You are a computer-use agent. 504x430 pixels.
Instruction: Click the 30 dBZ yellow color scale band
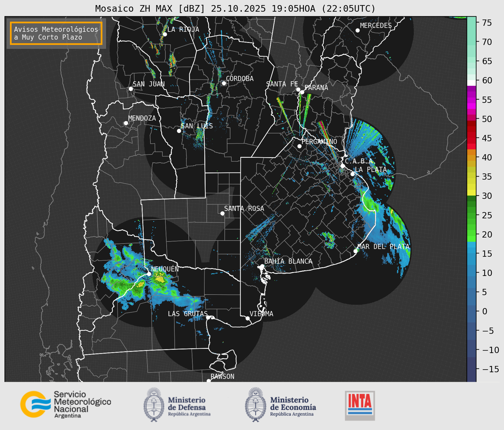point(471,193)
